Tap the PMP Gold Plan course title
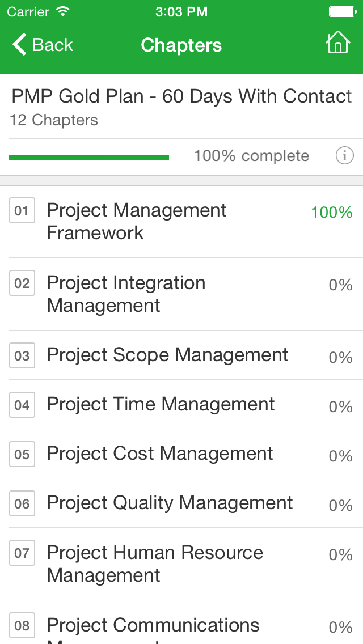The width and height of the screenshot is (363, 644). point(181,96)
